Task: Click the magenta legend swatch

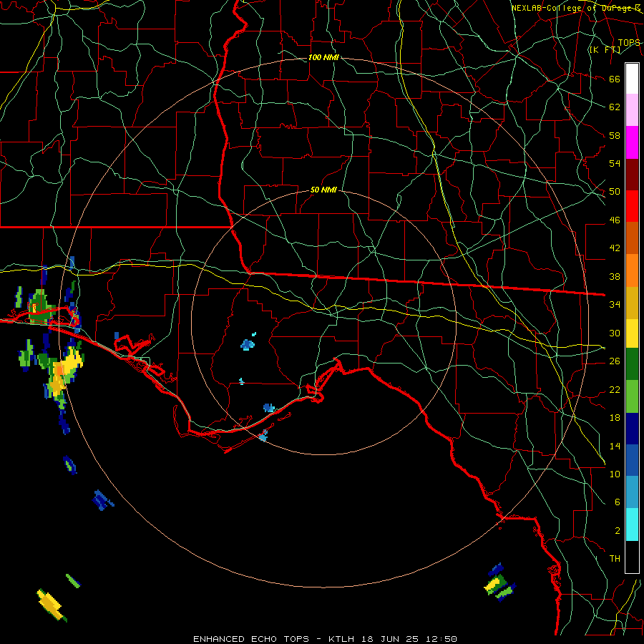Action: pos(632,142)
